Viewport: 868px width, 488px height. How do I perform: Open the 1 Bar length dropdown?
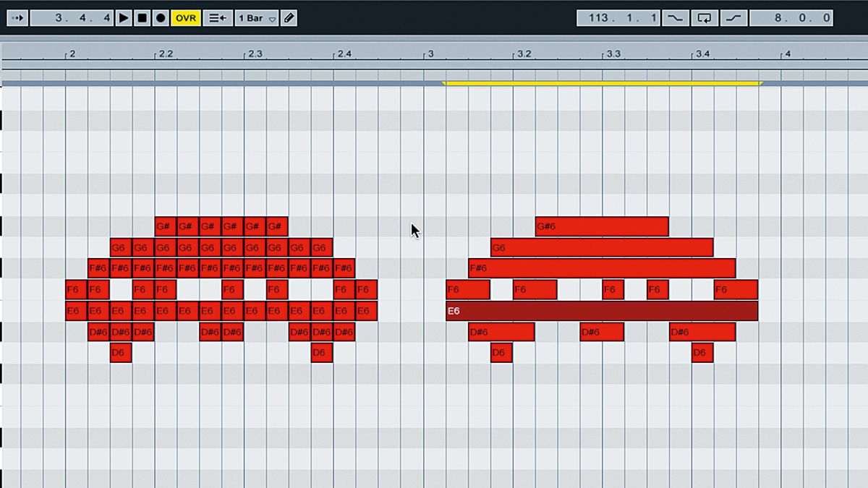256,17
